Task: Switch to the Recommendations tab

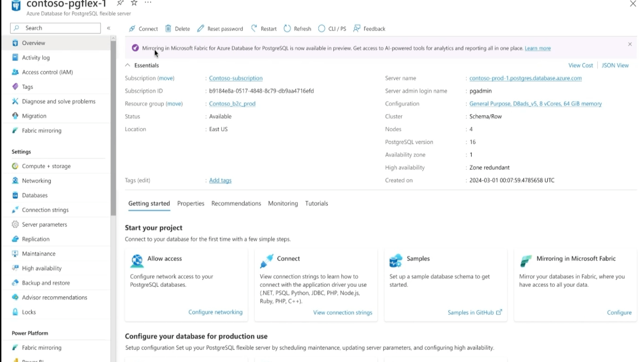Action: coord(236,203)
